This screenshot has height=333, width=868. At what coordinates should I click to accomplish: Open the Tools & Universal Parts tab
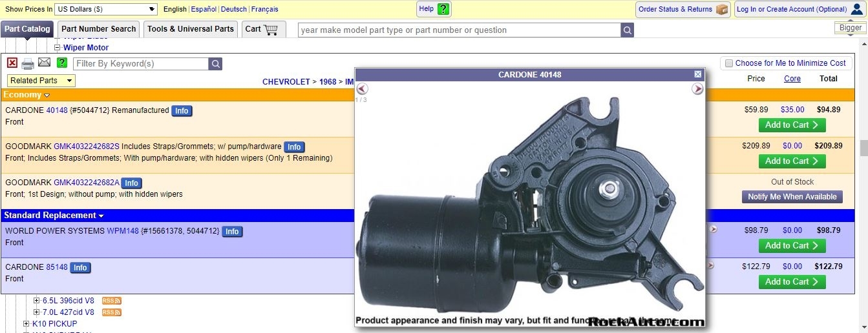click(x=191, y=29)
